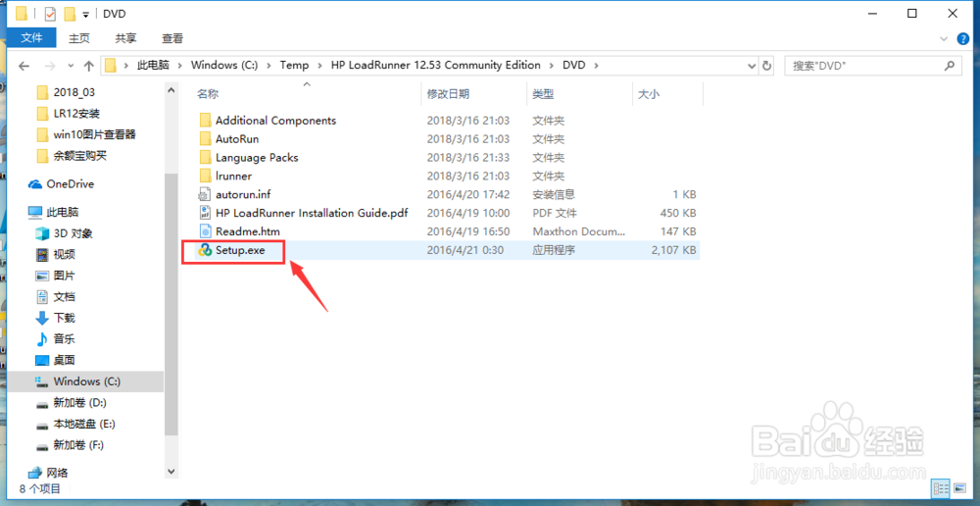Select the Setup.exe application

[x=240, y=250]
